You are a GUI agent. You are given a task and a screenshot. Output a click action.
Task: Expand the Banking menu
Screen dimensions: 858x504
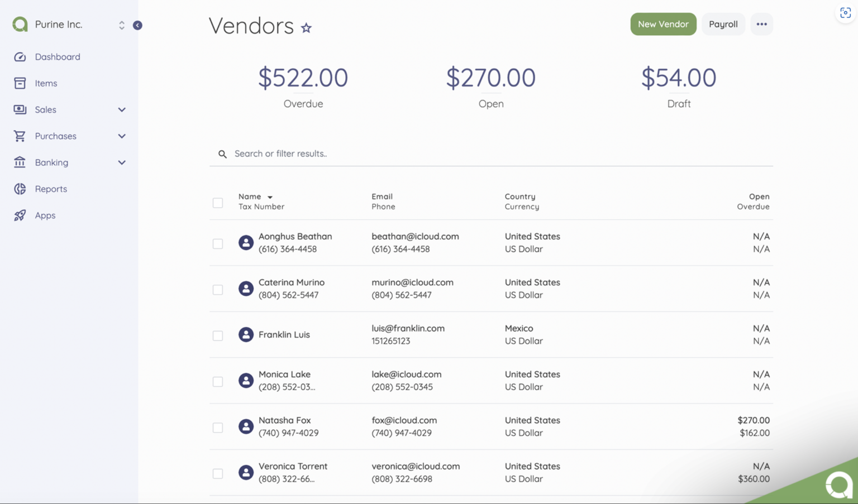coord(121,162)
